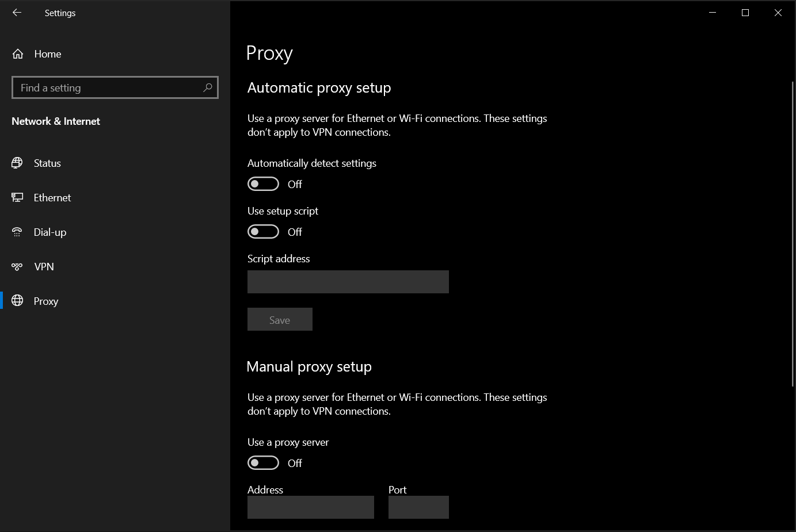
Task: Click the Port input box
Action: 418,507
